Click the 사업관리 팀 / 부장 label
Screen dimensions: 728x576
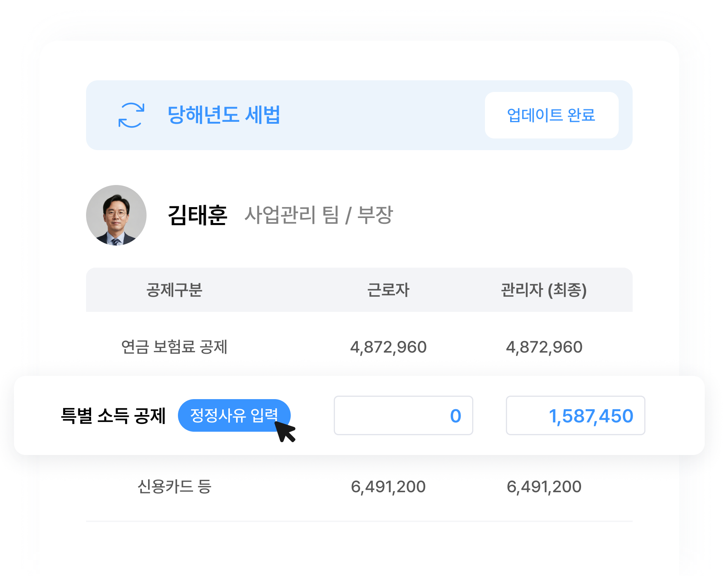[x=319, y=215]
